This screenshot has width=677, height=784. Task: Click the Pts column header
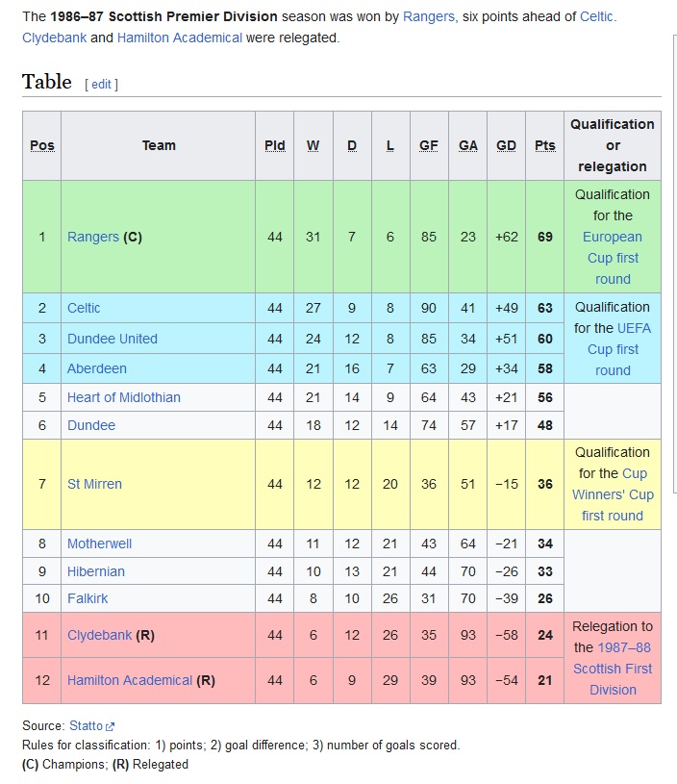[x=543, y=144]
